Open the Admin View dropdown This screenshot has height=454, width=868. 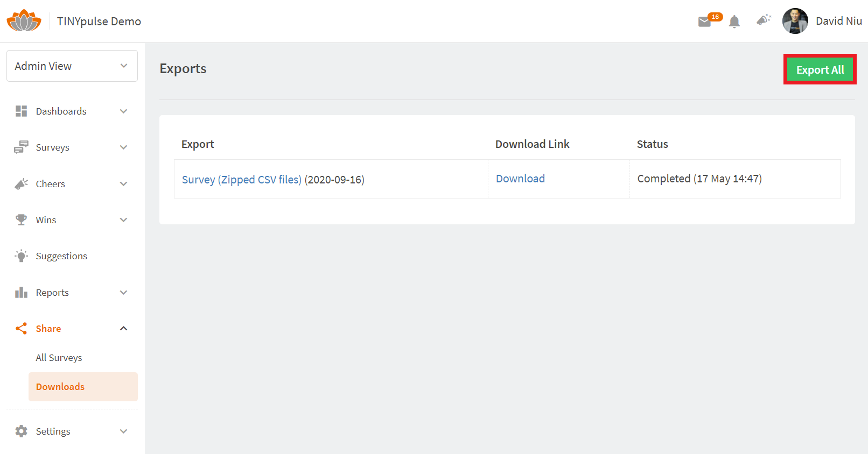[72, 66]
